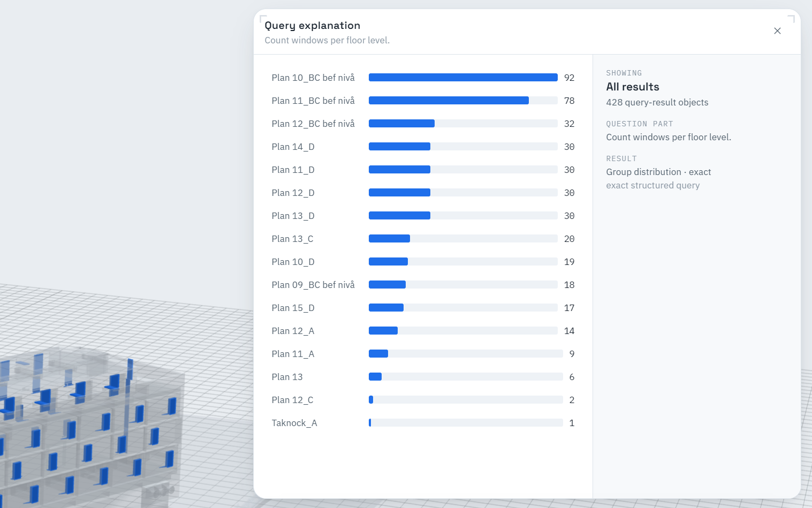Viewport: 812px width, 508px height.
Task: Select the "Plan 13" floor label
Action: (x=287, y=377)
